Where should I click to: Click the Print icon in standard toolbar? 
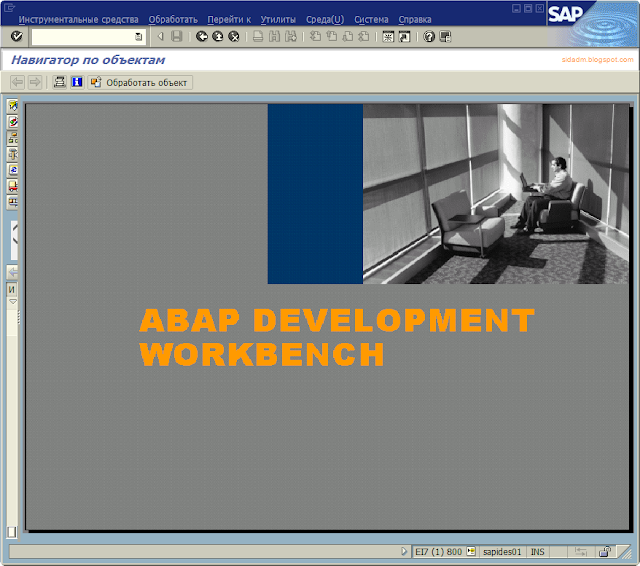click(258, 36)
